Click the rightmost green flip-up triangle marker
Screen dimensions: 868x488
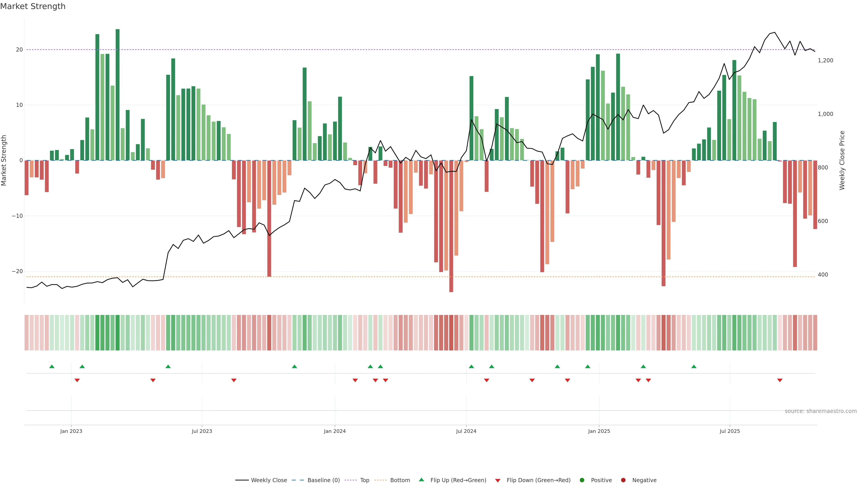694,366
